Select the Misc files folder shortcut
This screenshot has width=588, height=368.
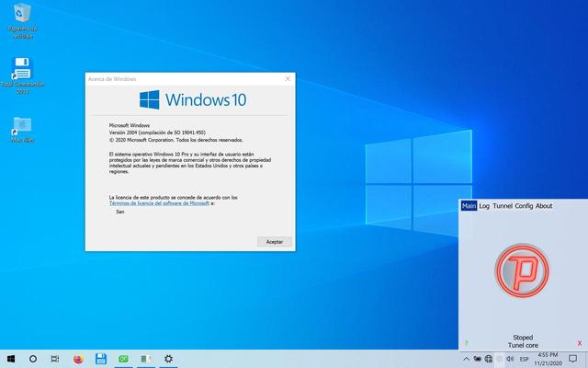(22, 130)
